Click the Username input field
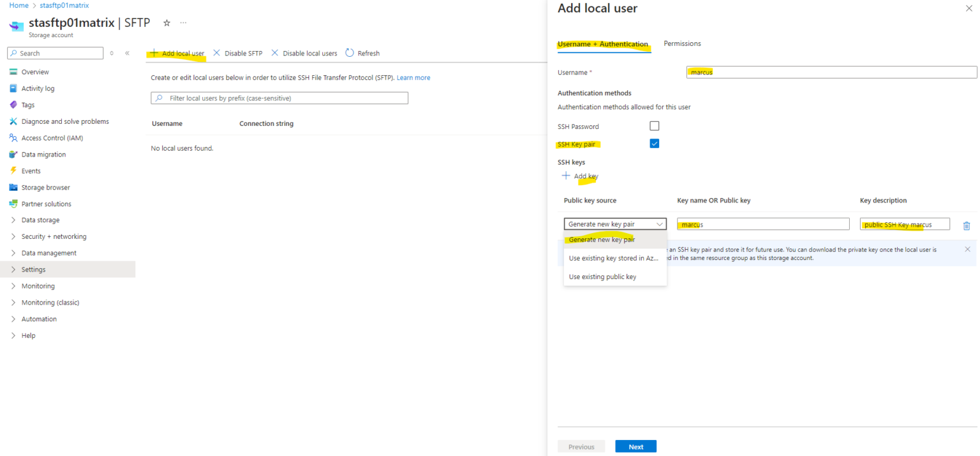Viewport: 980px width, 456px height. point(831,72)
